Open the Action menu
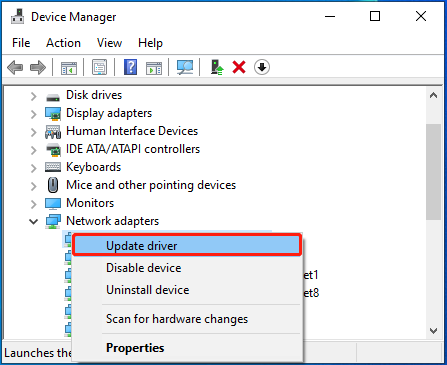Viewport: 447px width, 365px height. pyautogui.click(x=63, y=43)
